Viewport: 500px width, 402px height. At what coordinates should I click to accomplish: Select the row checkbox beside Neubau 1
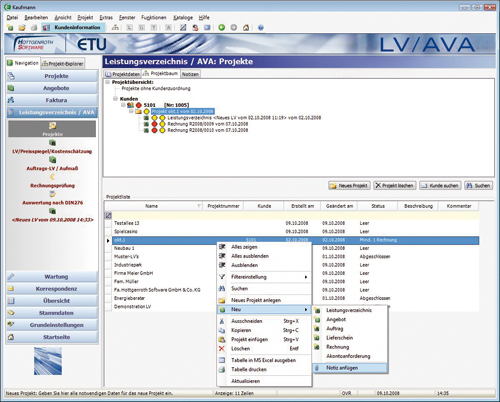pos(108,248)
